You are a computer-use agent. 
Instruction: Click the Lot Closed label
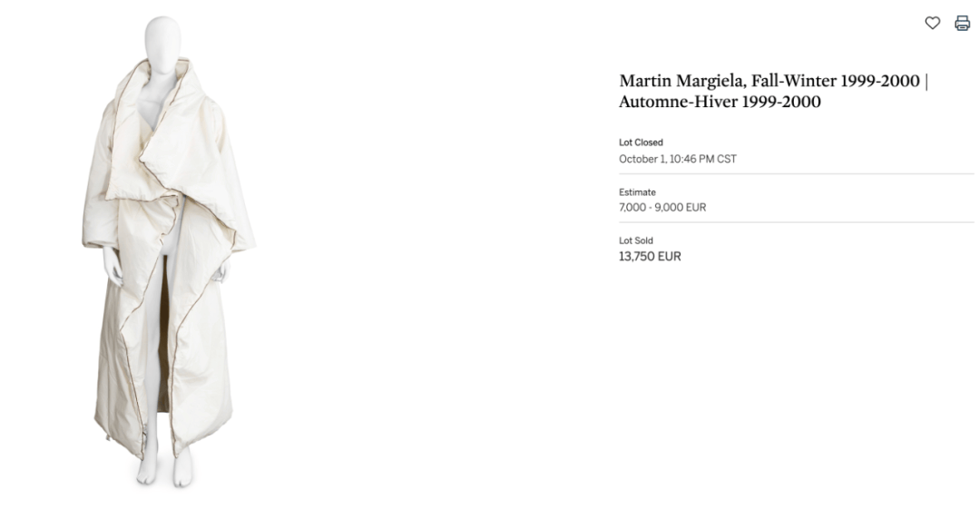[x=641, y=142]
